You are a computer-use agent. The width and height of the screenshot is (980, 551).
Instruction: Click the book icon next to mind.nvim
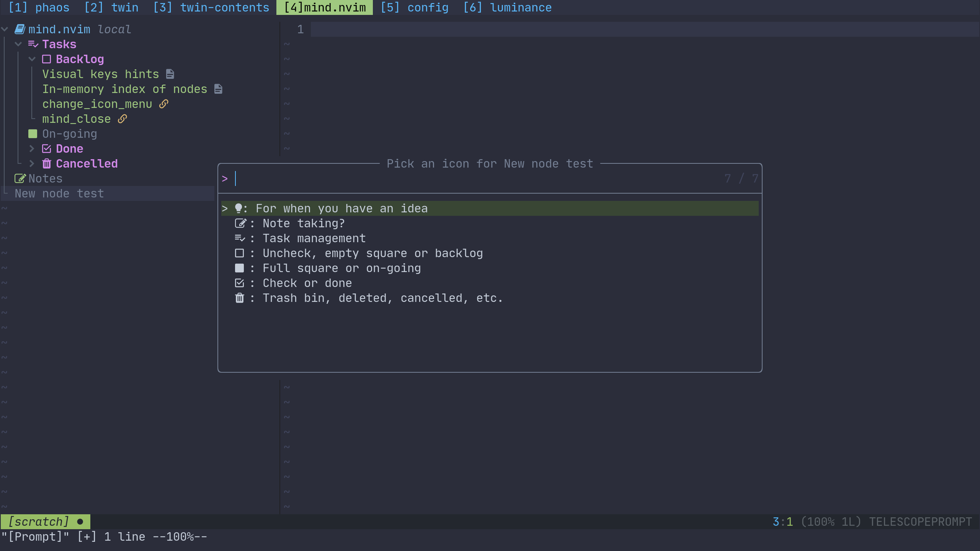[x=20, y=29]
